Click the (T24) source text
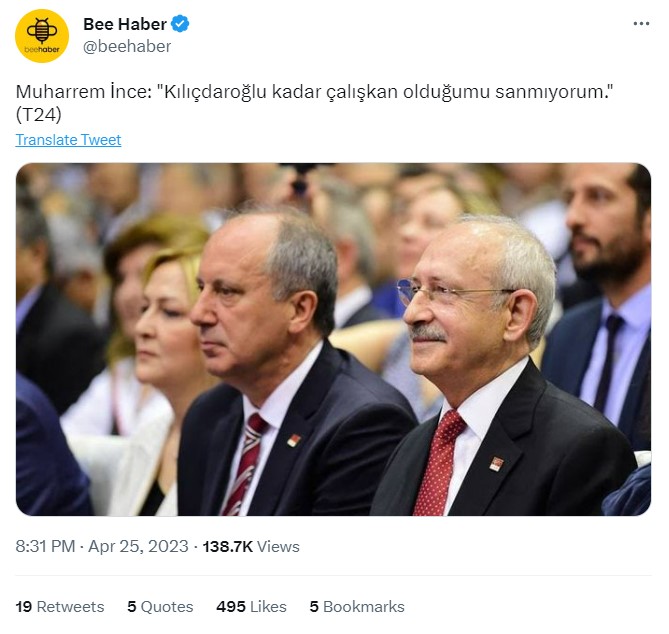Image resolution: width=669 pixels, height=634 pixels. (38, 114)
